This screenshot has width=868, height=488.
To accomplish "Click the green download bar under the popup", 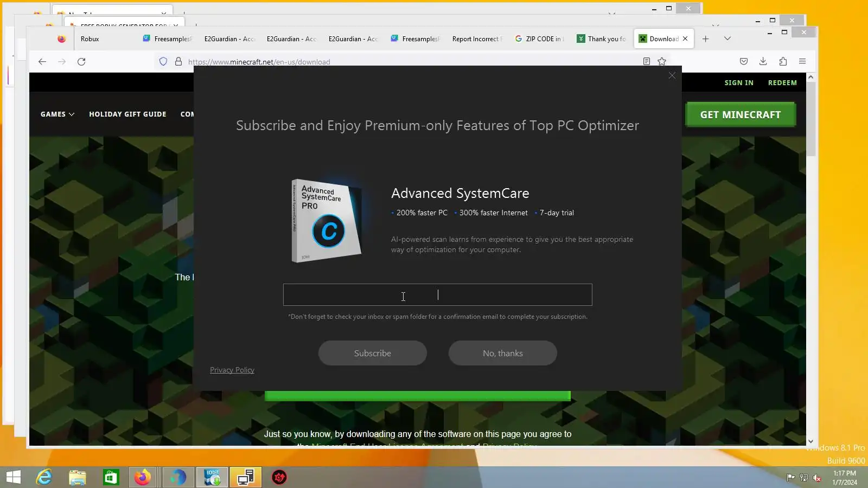I will tap(417, 396).
